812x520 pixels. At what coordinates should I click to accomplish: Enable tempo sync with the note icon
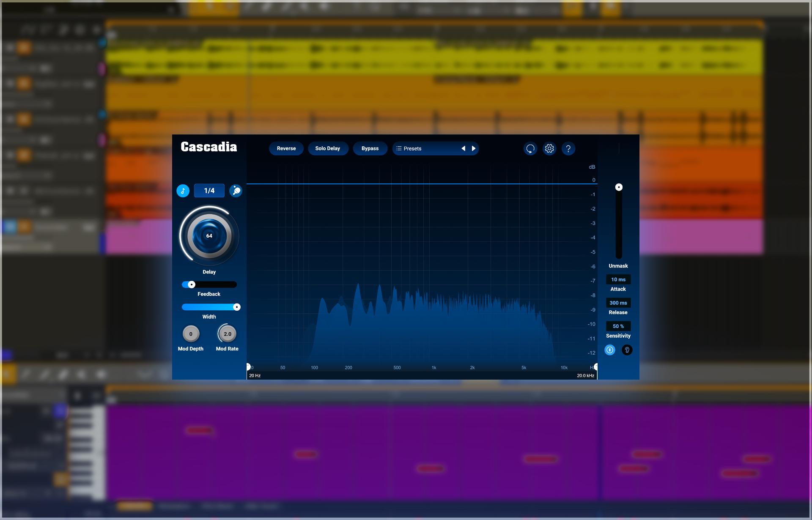pyautogui.click(x=183, y=191)
